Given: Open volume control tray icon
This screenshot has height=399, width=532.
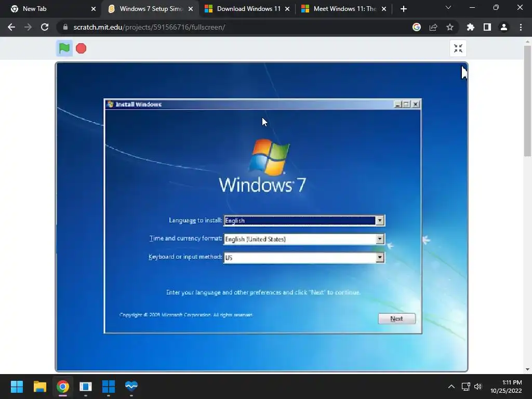Looking at the screenshot, I should click(478, 387).
